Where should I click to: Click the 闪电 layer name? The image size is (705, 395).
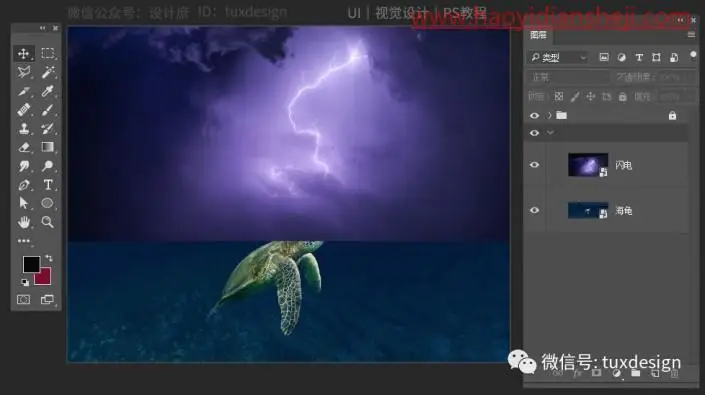tap(624, 165)
